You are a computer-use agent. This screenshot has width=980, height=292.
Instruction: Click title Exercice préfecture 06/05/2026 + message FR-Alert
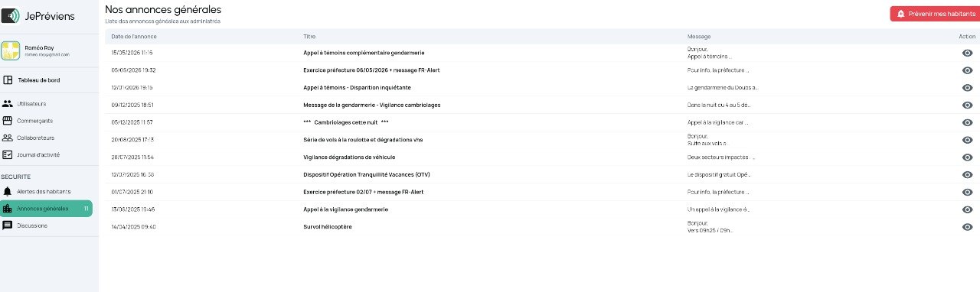(371, 70)
